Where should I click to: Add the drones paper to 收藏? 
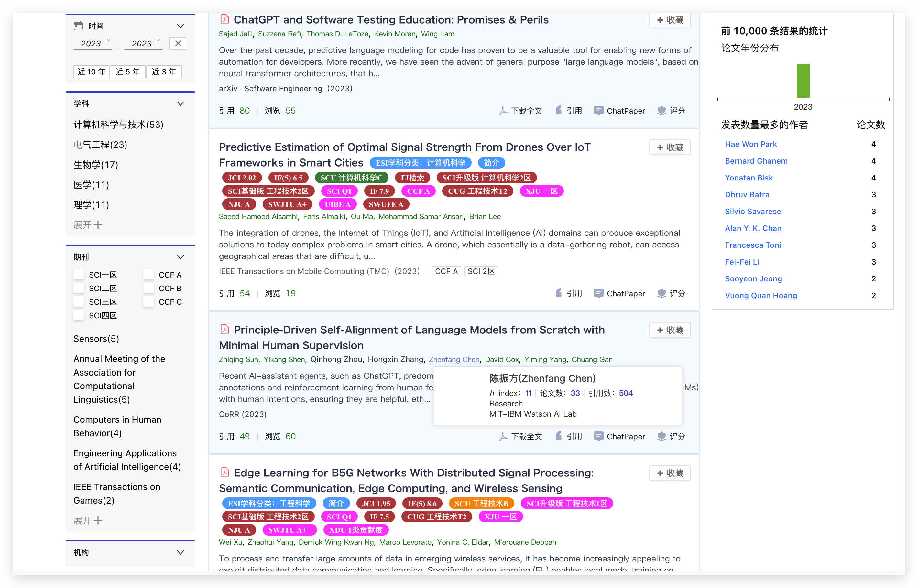pos(670,147)
